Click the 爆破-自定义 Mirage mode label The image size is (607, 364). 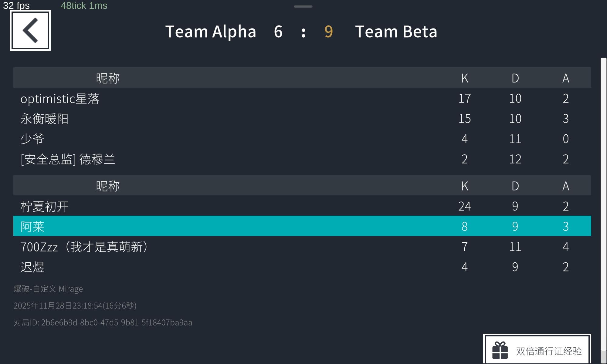tap(48, 289)
